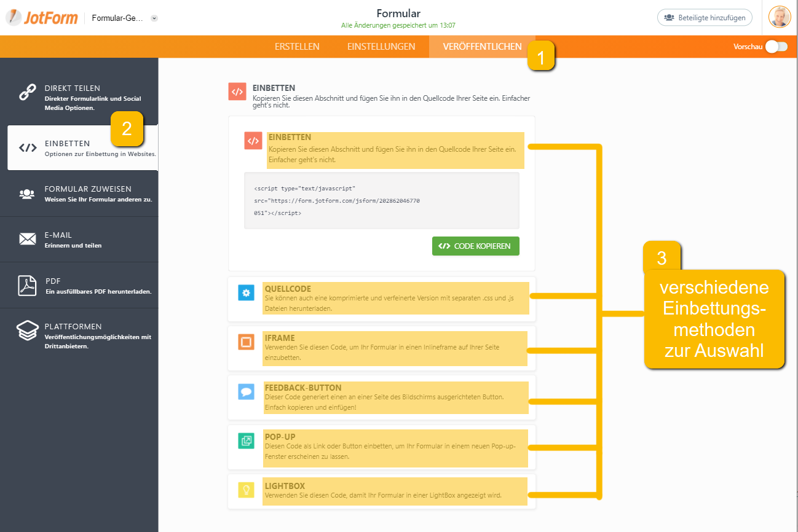Click the Direkt Teilen chain link icon
The image size is (798, 532).
28,92
